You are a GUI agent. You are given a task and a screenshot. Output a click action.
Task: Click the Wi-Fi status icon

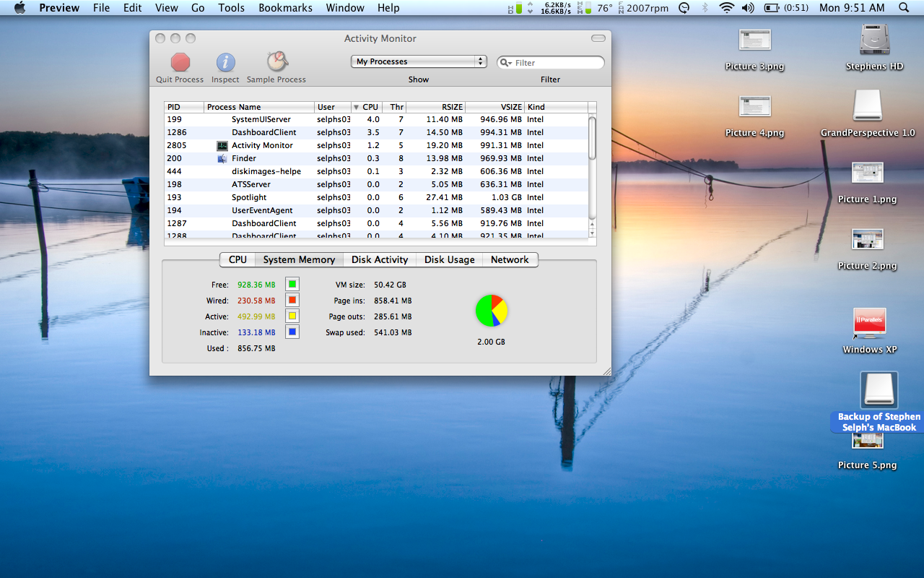click(726, 8)
